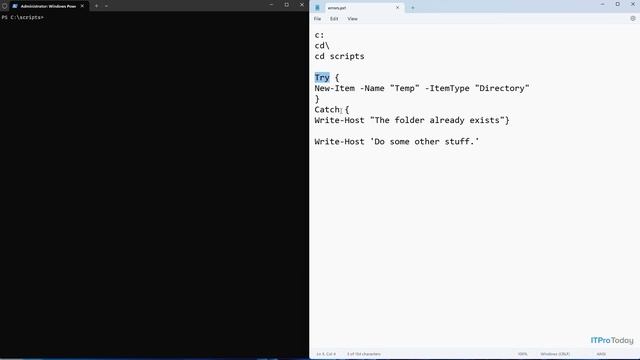Minimize the Notepad window

click(602, 4)
